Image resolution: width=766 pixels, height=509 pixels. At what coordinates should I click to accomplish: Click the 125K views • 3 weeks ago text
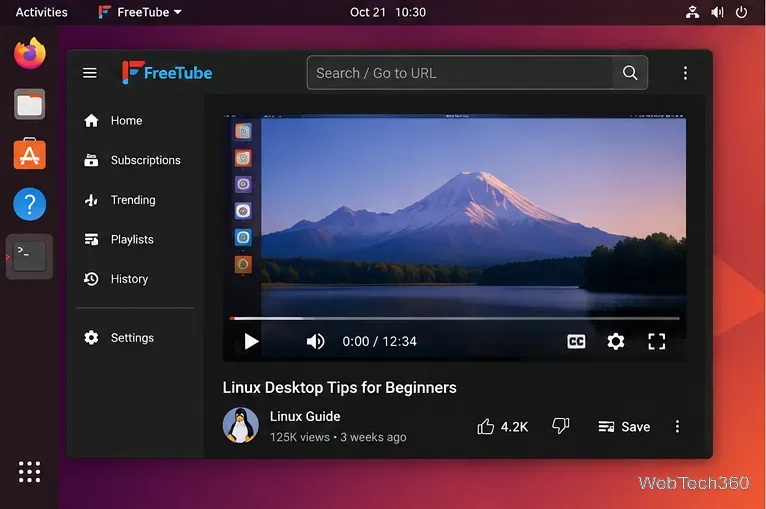(338, 437)
